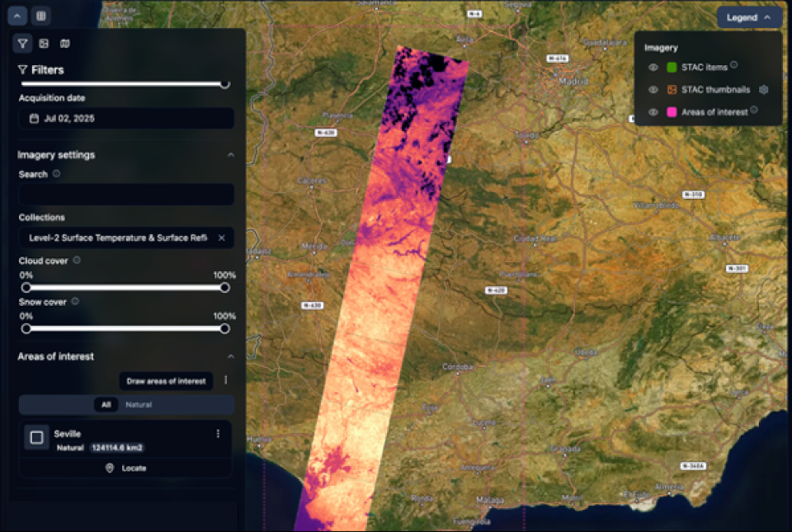792x532 pixels.
Task: Click the imagery gallery panel icon
Action: point(44,43)
